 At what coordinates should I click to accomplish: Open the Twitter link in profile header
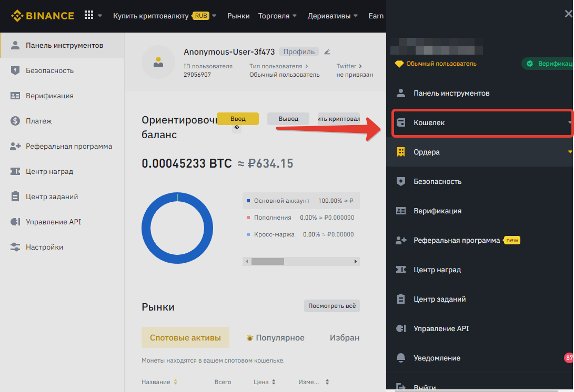(x=349, y=66)
